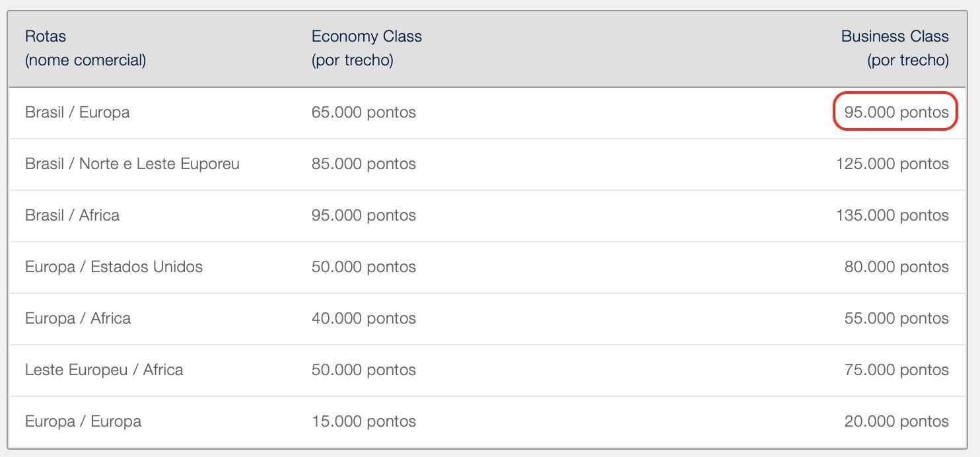This screenshot has height=457, width=980.
Task: Click the Rotas (nome comercial) column header
Action: pos(85,48)
